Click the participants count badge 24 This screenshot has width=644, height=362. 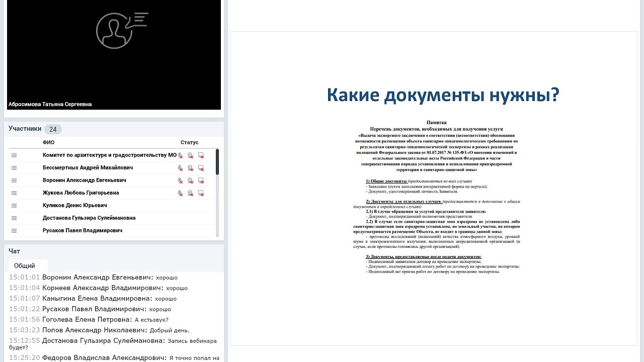pos(53,129)
